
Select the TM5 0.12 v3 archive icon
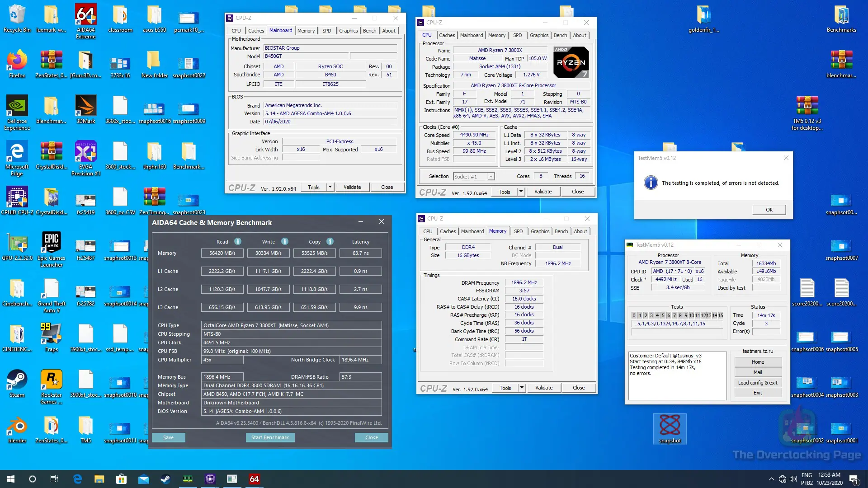(x=807, y=113)
